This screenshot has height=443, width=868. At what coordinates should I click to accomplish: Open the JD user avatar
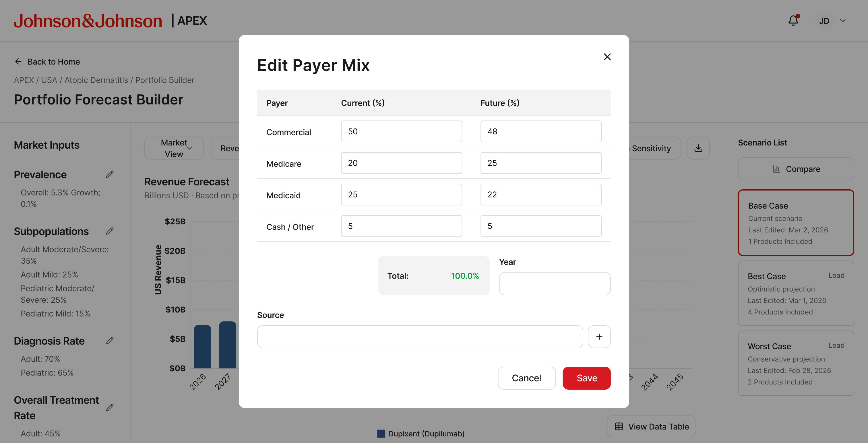point(824,21)
